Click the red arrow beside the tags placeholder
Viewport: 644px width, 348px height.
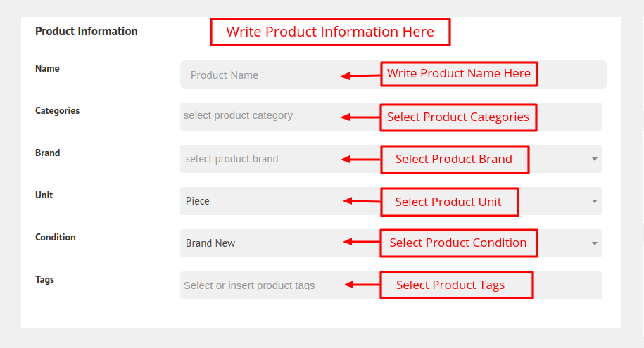[362, 285]
